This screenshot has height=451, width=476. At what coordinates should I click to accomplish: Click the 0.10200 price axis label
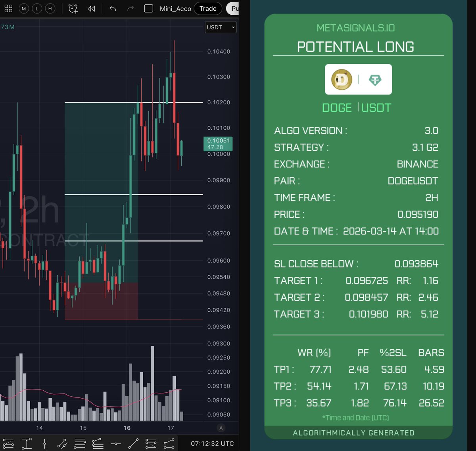[219, 102]
